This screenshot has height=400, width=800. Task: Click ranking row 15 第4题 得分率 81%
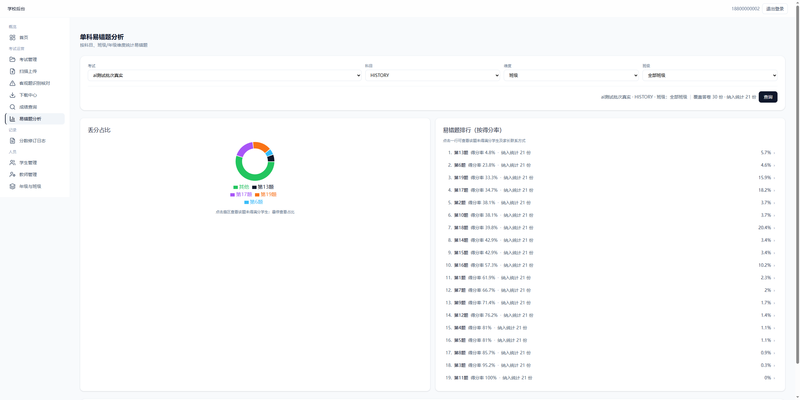click(610, 328)
